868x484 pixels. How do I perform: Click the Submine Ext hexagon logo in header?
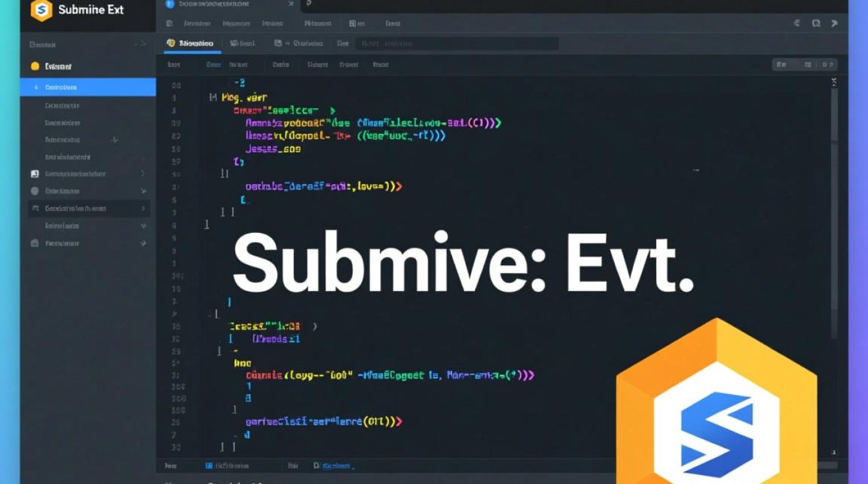click(x=41, y=10)
